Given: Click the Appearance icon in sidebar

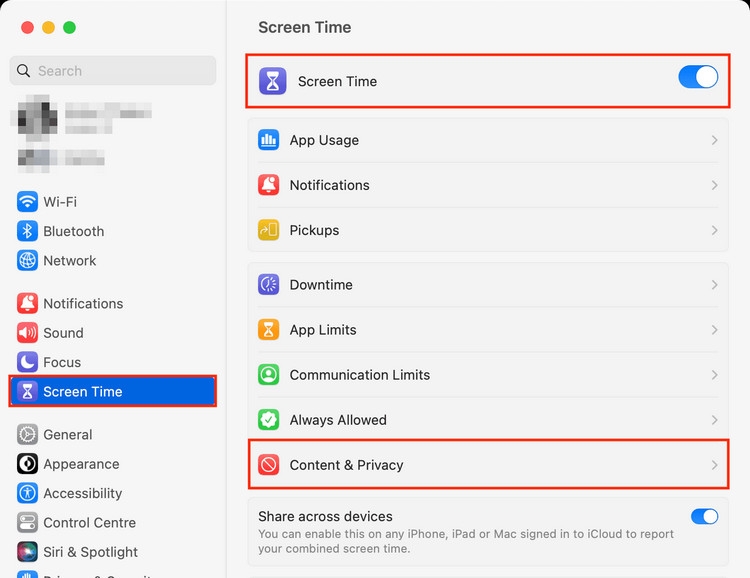Looking at the screenshot, I should click(x=27, y=464).
